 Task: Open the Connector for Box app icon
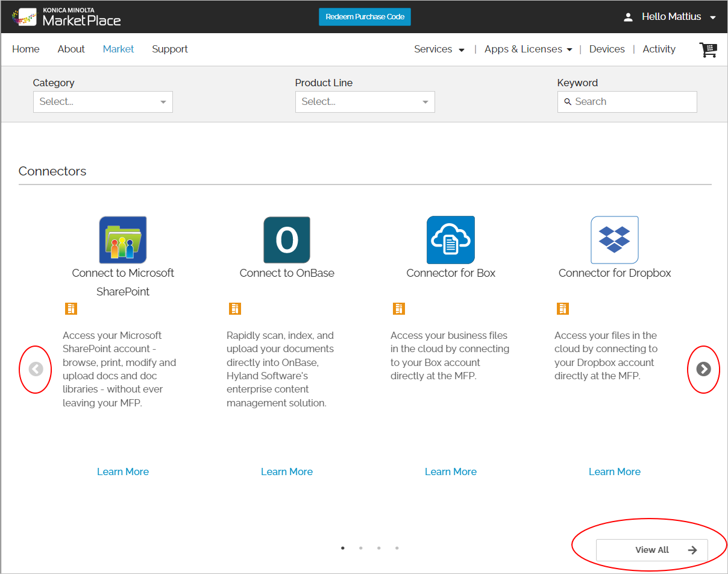click(x=451, y=240)
